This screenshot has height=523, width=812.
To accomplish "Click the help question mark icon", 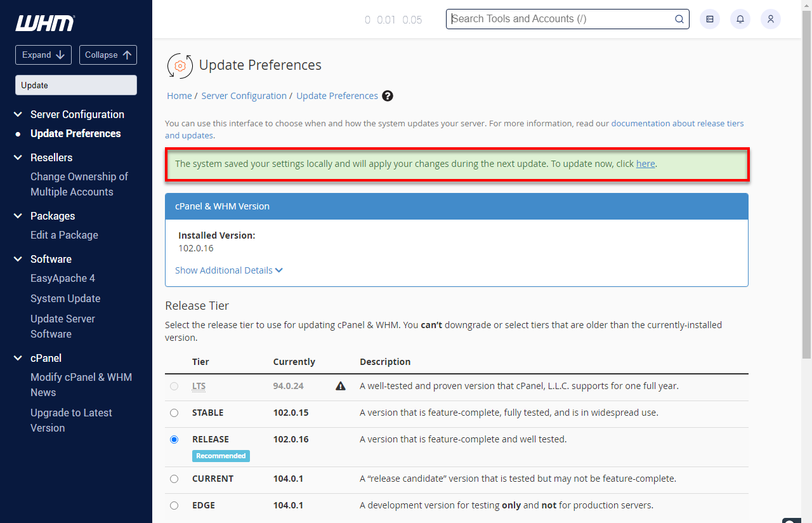I will (x=388, y=96).
